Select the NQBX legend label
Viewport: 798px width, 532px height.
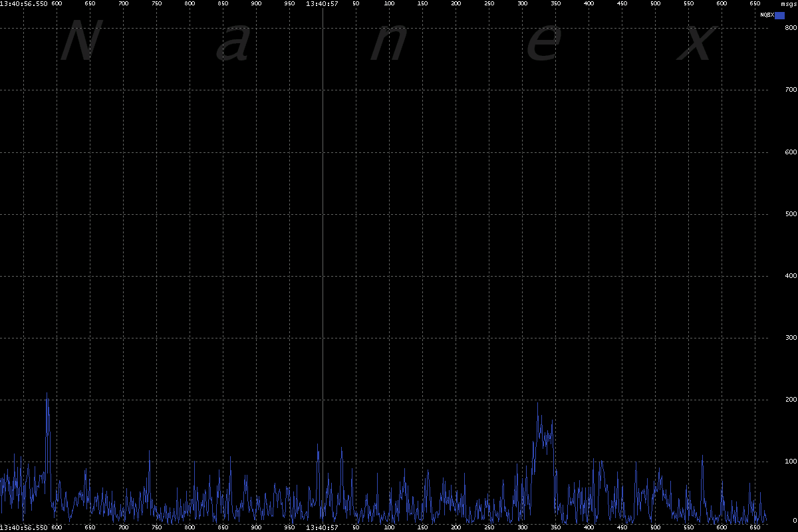coord(767,15)
